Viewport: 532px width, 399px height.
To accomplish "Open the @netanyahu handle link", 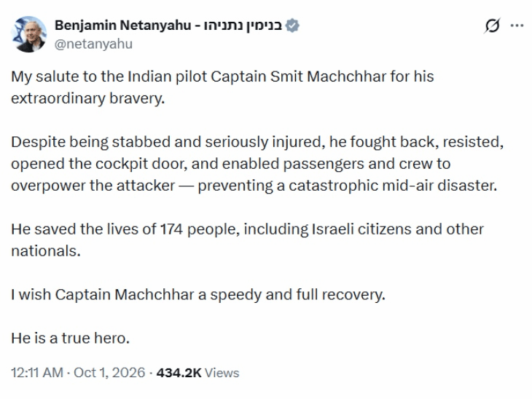I will (x=93, y=44).
